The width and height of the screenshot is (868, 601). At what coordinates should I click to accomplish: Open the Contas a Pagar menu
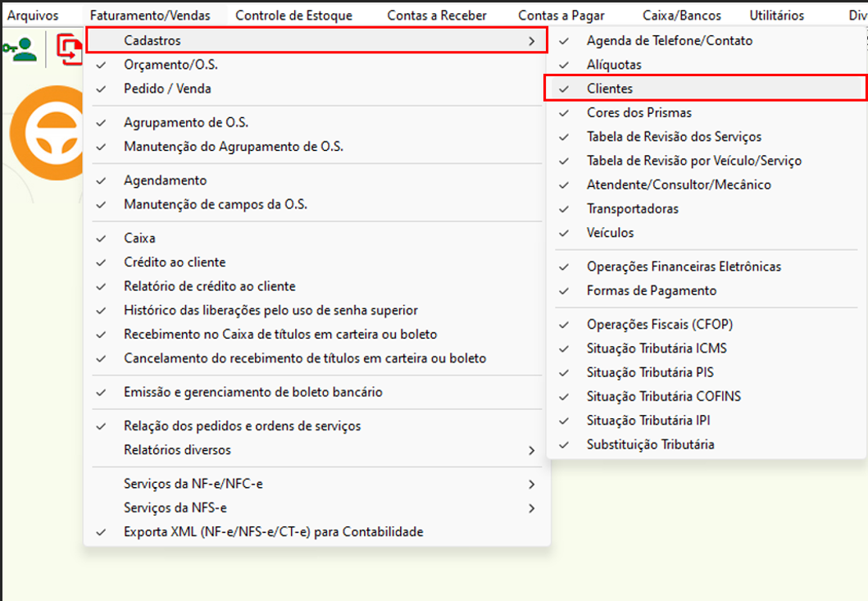(x=561, y=16)
